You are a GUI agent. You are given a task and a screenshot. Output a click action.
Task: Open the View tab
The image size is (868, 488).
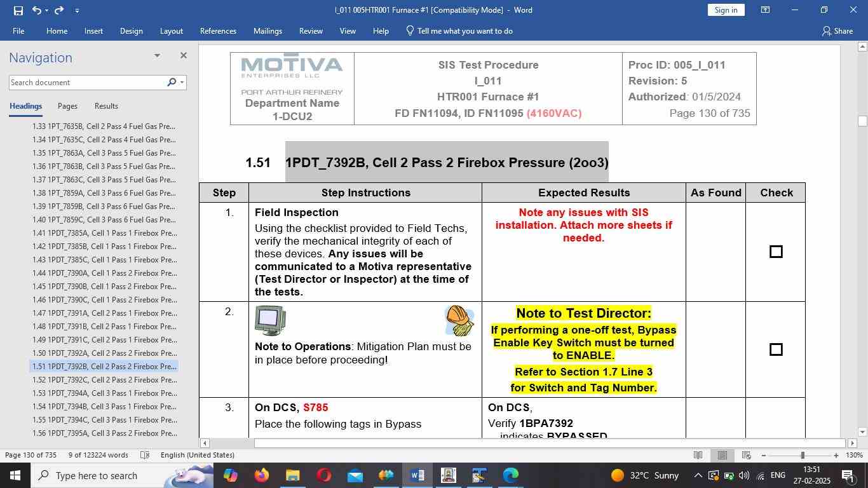348,31
